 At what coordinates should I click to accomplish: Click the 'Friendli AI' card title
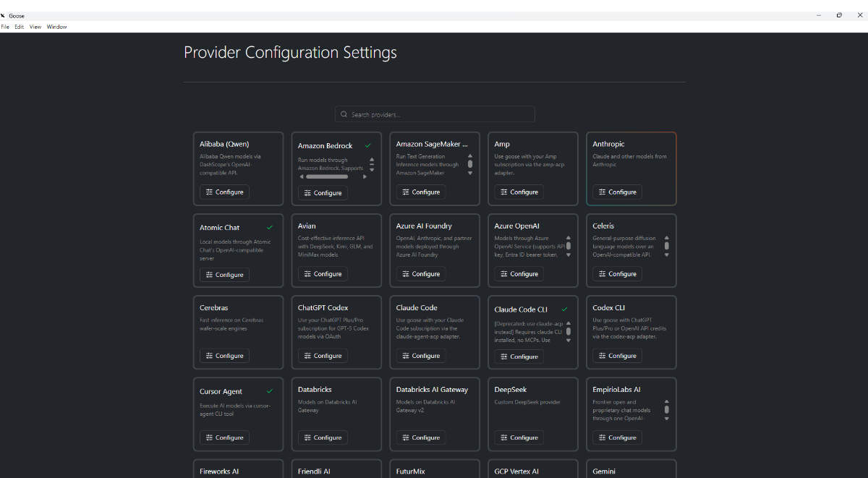314,471
